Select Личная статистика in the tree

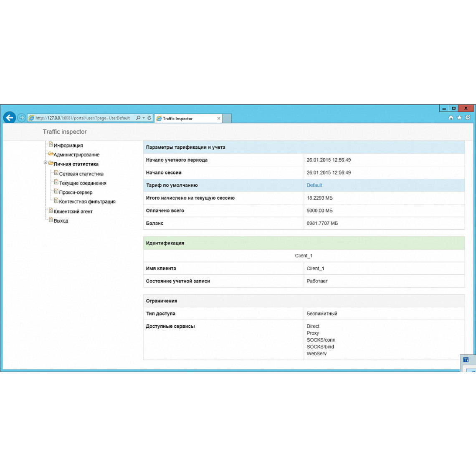76,164
